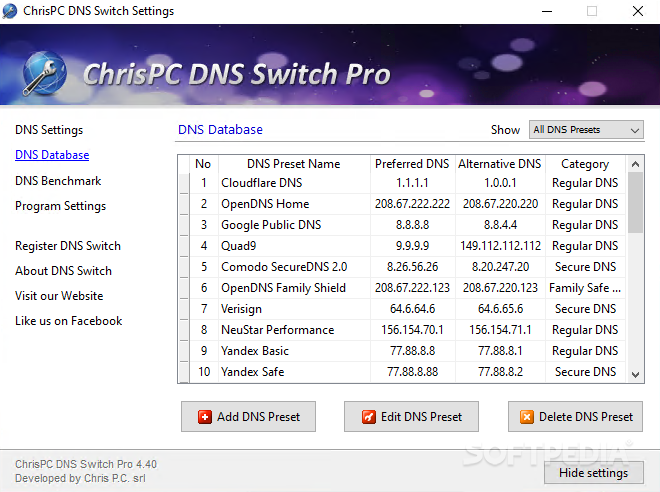Click alternative DNS value 156.154.71.1
This screenshot has width=660, height=492.
click(500, 330)
